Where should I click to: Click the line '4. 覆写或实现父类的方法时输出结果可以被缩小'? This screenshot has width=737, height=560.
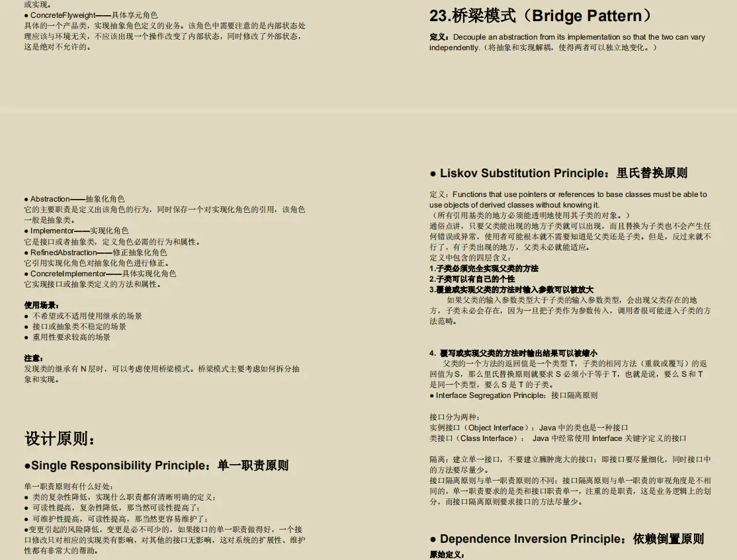coord(513,353)
